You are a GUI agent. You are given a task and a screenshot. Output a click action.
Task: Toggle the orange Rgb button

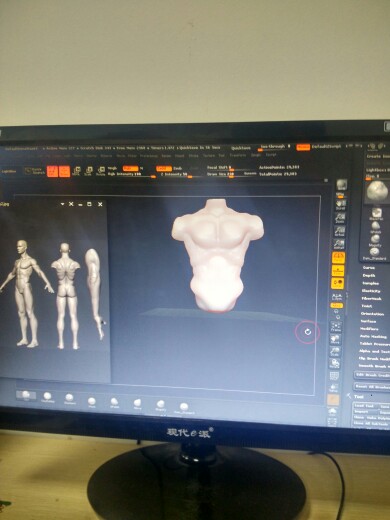pos(130,168)
